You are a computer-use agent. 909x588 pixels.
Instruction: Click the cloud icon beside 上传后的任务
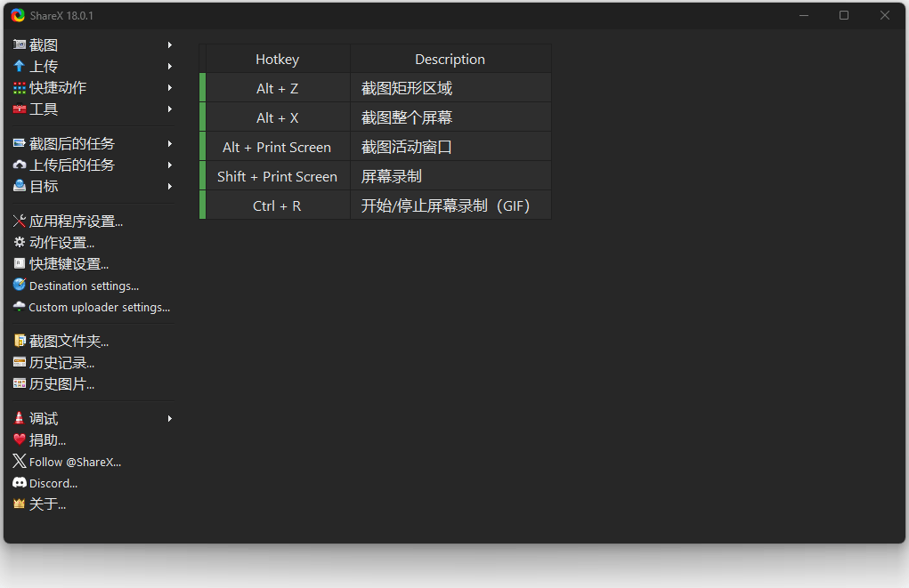click(19, 165)
